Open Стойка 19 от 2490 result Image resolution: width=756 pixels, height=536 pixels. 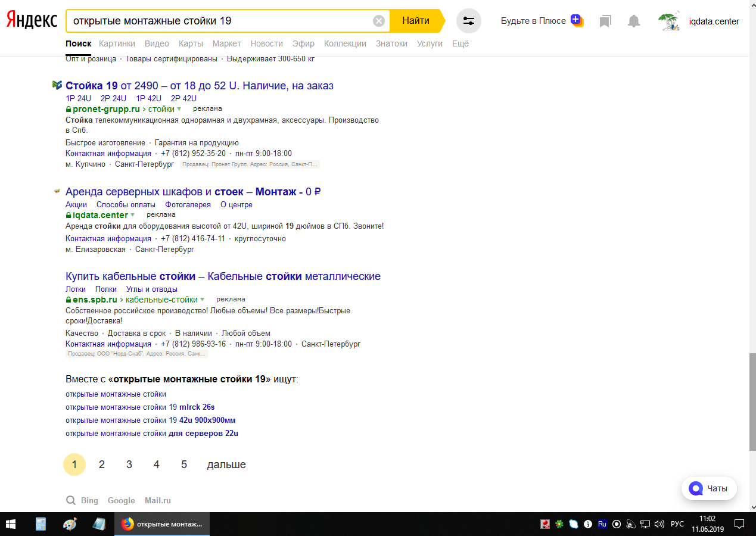pyautogui.click(x=200, y=86)
